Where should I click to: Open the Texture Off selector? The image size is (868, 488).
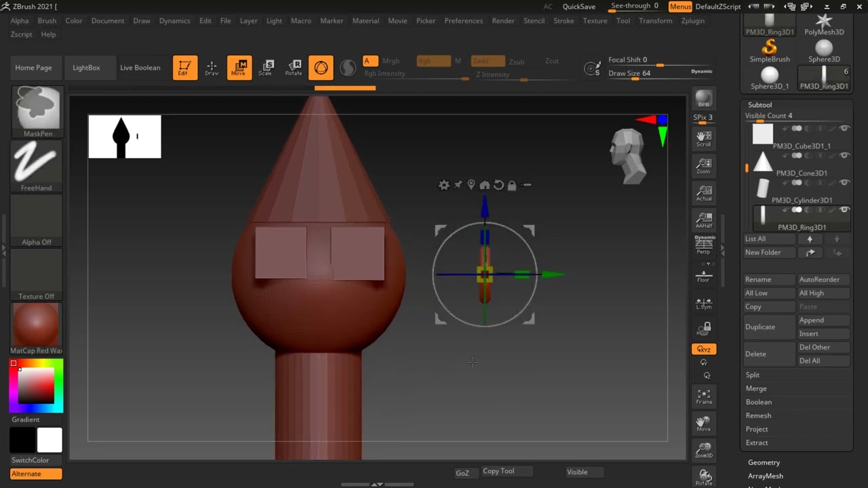[37, 274]
